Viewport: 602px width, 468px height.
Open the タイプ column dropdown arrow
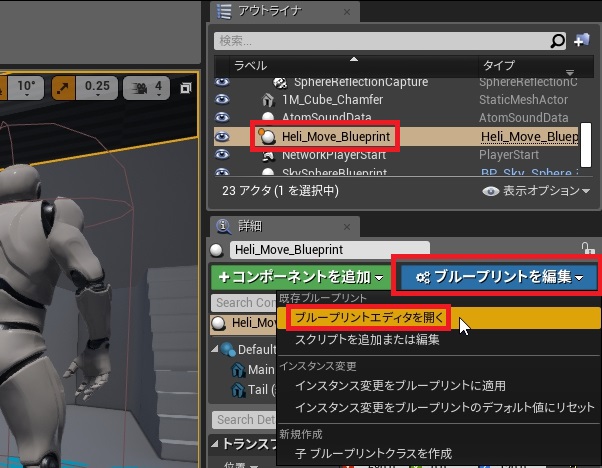click(570, 73)
